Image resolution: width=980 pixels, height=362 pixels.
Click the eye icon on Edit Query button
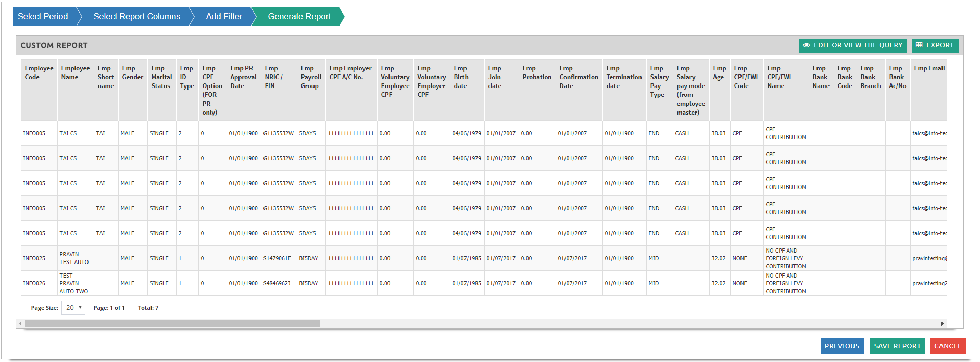pos(806,45)
